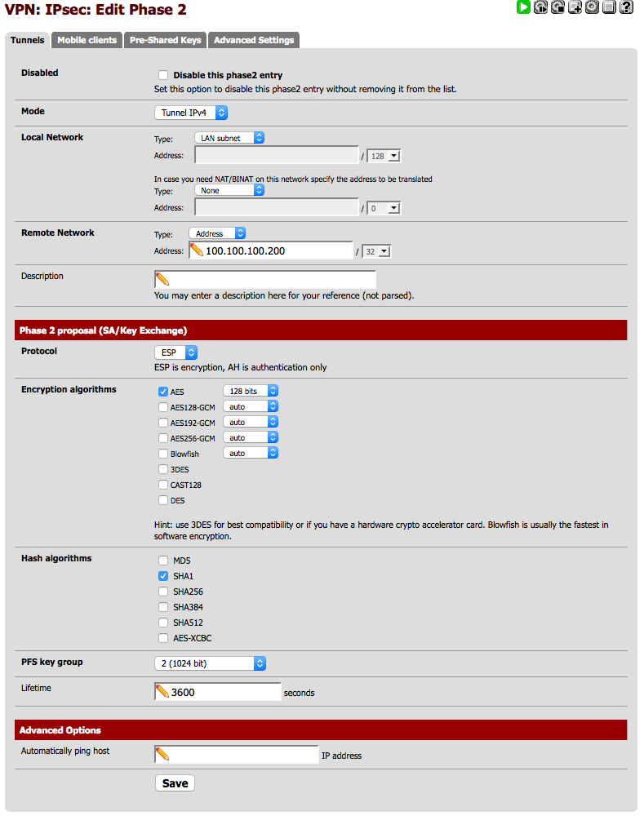Open AES128-GCM auto key length dropdown
Screen dimensions: 644x820
[x=251, y=406]
